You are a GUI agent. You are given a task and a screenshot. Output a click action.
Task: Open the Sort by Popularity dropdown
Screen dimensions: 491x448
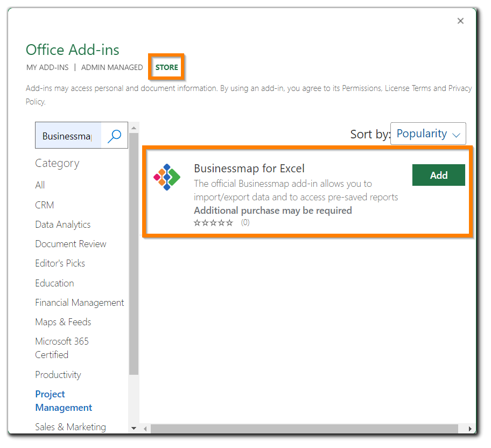[x=428, y=134]
